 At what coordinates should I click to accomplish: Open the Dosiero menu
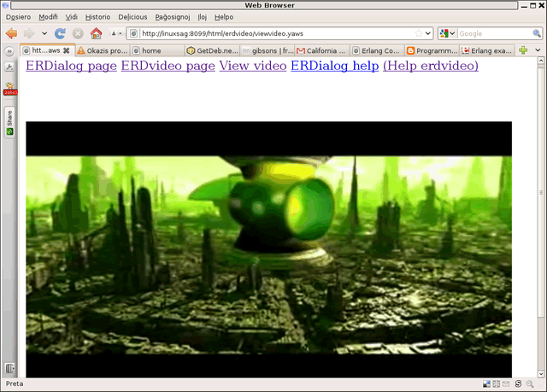coord(18,17)
